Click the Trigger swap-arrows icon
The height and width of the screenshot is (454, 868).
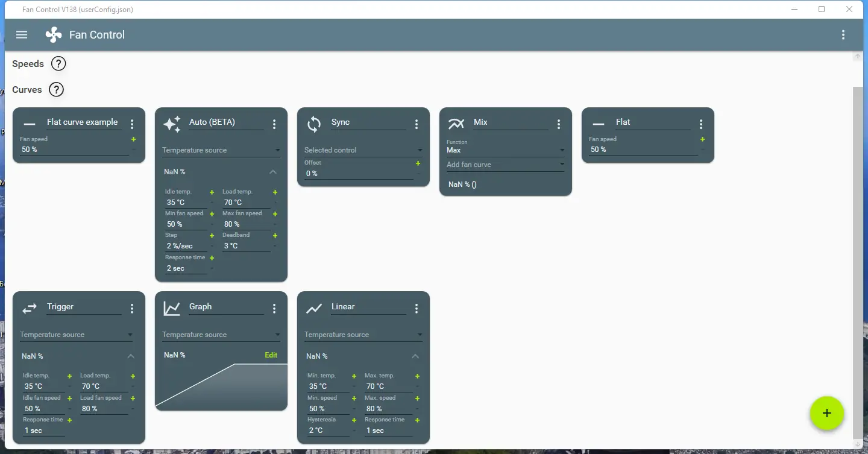coord(30,309)
